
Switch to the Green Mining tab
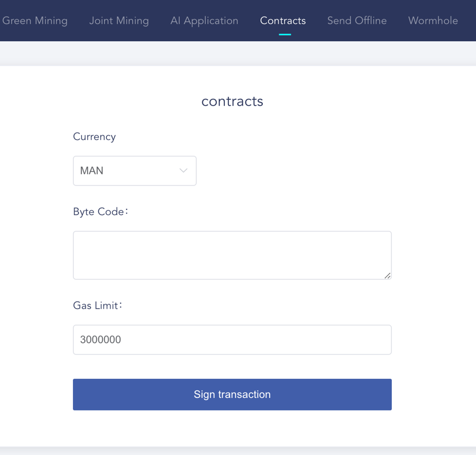(35, 21)
